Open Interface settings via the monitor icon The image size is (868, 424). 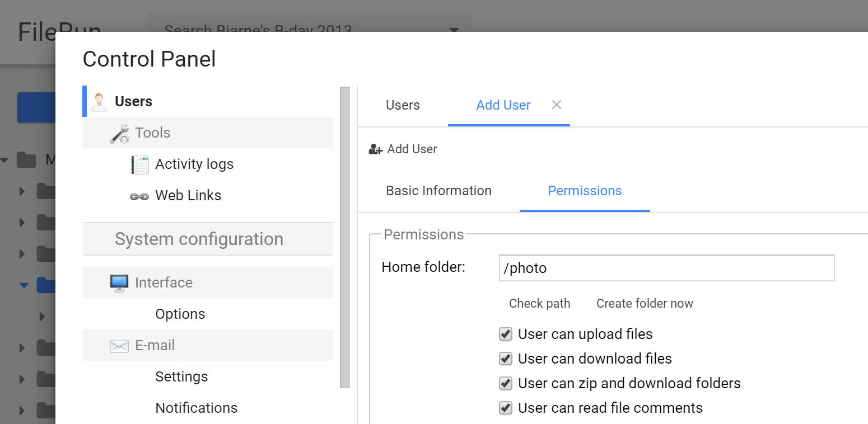[119, 282]
